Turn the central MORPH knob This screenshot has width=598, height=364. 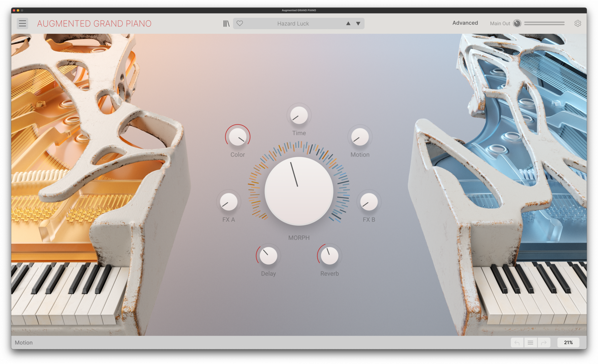[x=299, y=191]
